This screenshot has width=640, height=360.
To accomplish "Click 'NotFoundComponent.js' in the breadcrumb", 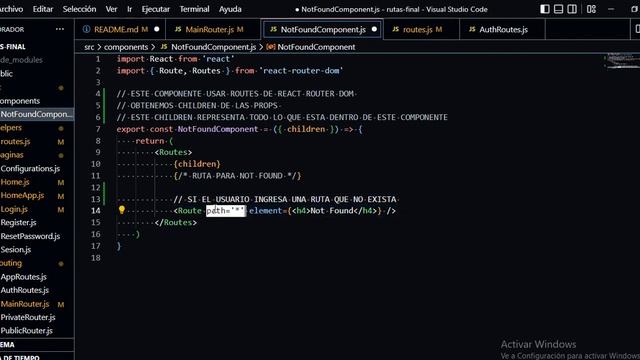I will (x=213, y=47).
